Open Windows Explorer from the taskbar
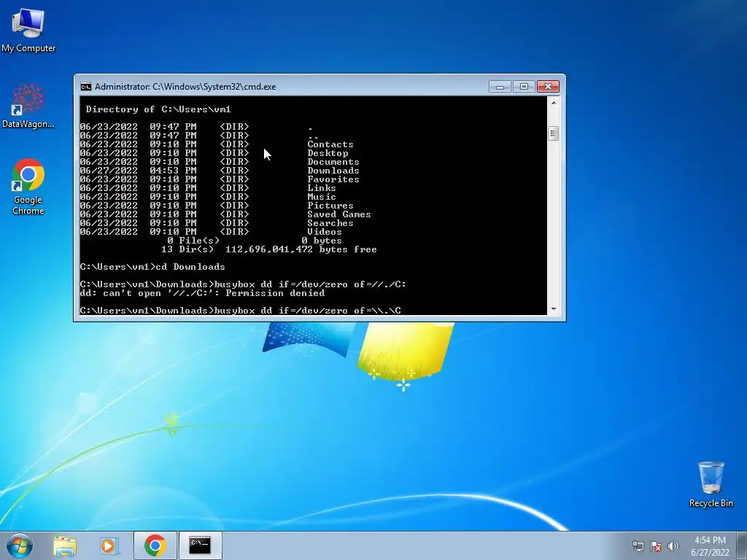 click(65, 545)
